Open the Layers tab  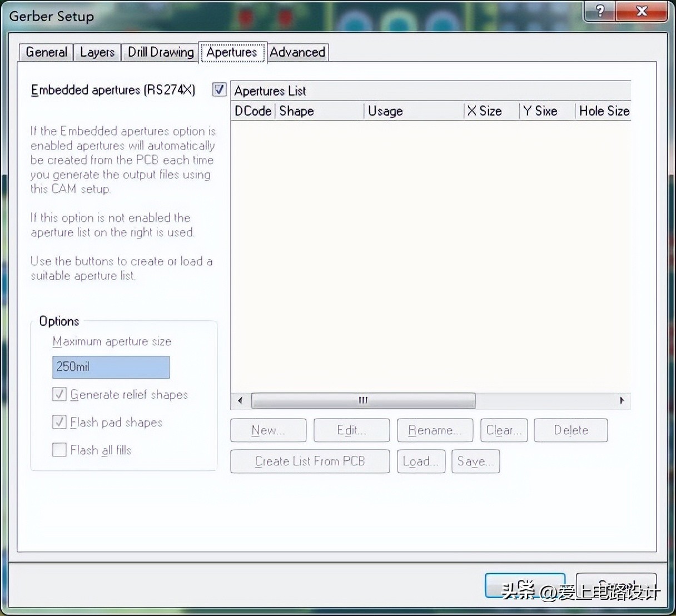(97, 52)
